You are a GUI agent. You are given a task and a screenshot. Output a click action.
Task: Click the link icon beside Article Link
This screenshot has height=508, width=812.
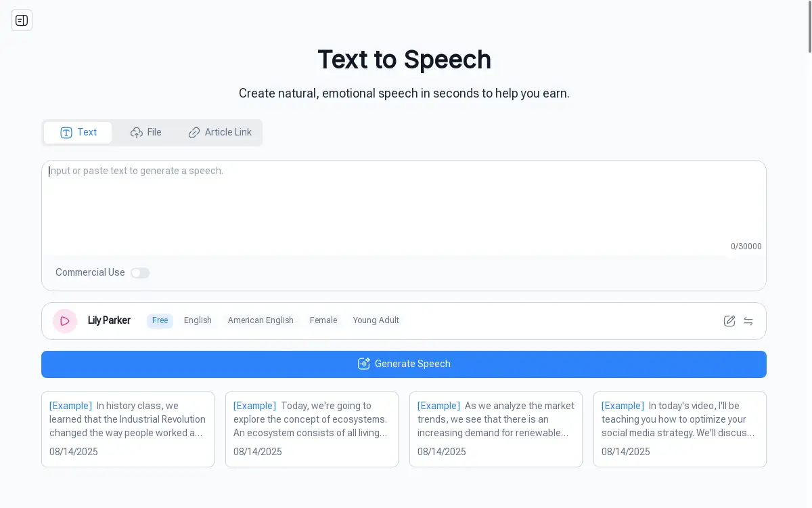tap(194, 132)
